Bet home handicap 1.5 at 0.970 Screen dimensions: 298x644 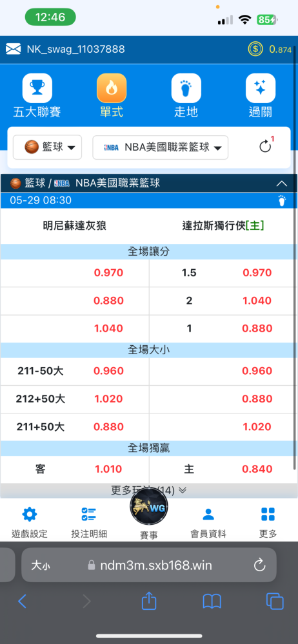tap(257, 273)
